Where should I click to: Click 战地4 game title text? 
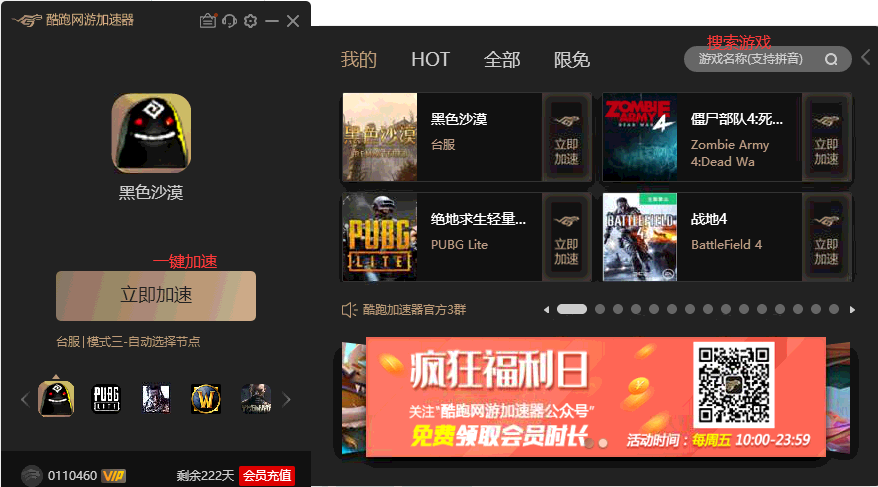pyautogui.click(x=709, y=219)
